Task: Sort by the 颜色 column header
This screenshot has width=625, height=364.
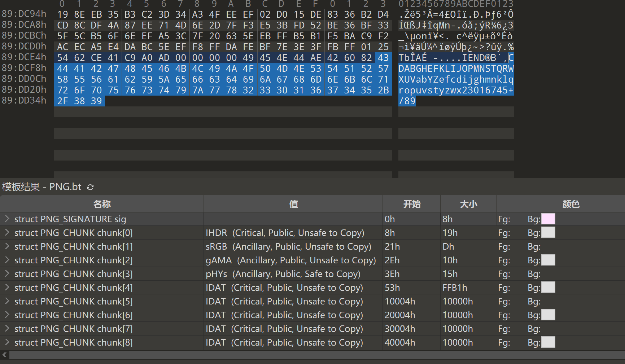Action: [561, 204]
